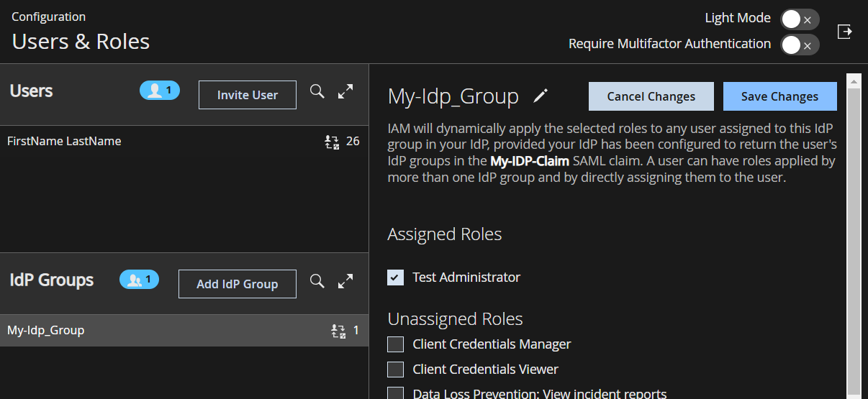Screen dimensions: 868x399
Task: Click Cancel Changes
Action: pos(651,96)
